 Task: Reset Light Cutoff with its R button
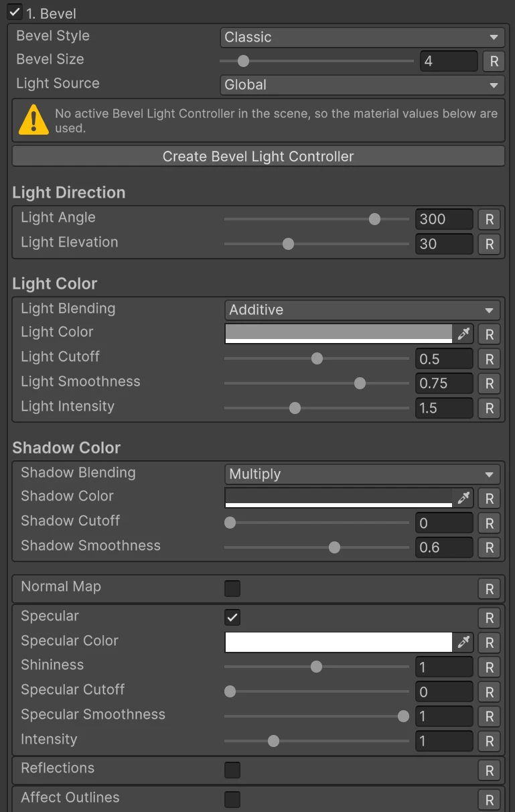(490, 360)
